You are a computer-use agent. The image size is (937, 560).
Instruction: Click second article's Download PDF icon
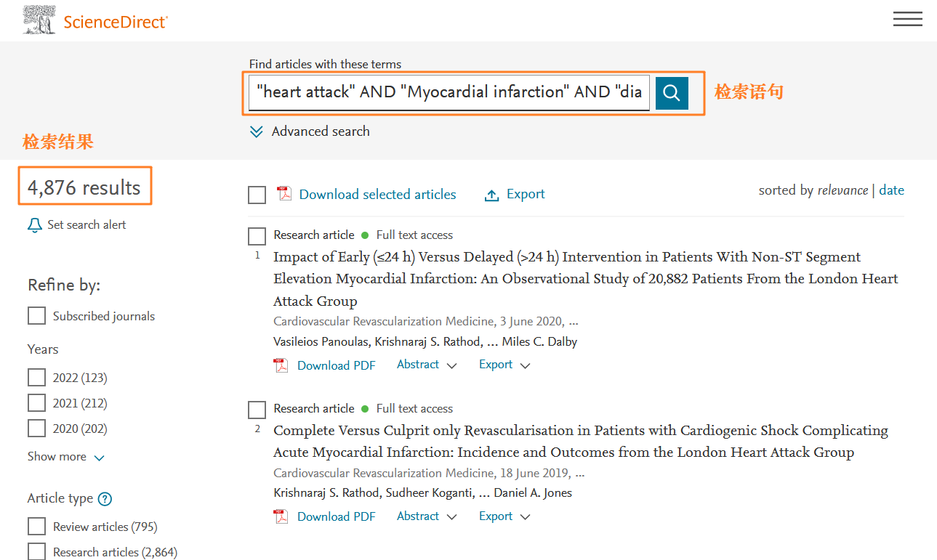point(281,516)
